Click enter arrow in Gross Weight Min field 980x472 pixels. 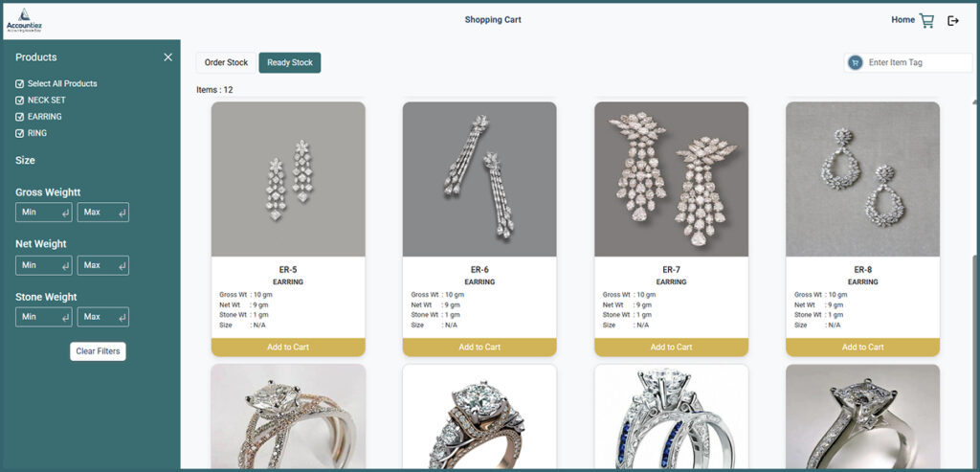[65, 214]
